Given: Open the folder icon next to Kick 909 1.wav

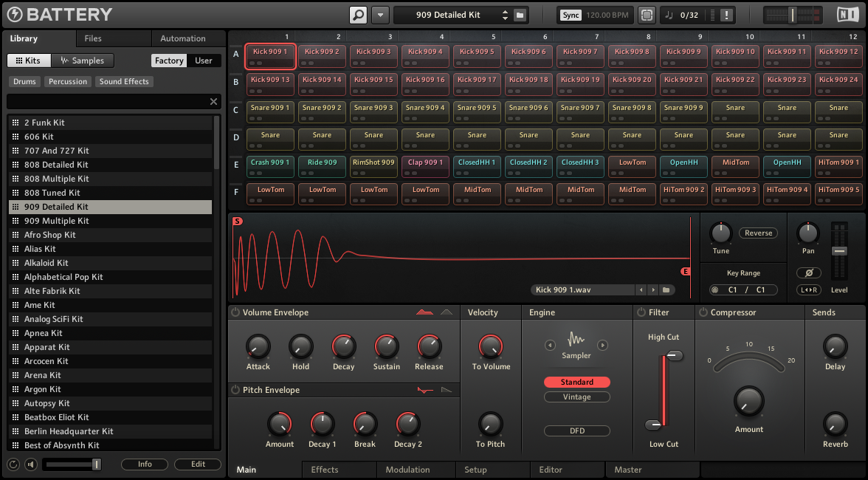Looking at the screenshot, I should coord(666,289).
